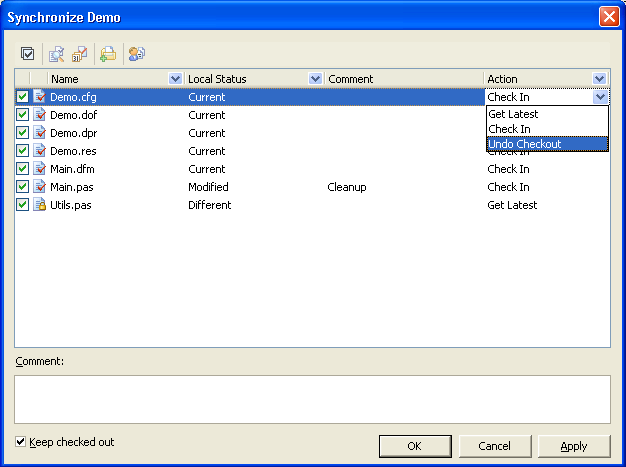Viewport: 626px width, 467px height.
Task: Click the compare files magnifier toolbar icon
Action: tap(57, 54)
